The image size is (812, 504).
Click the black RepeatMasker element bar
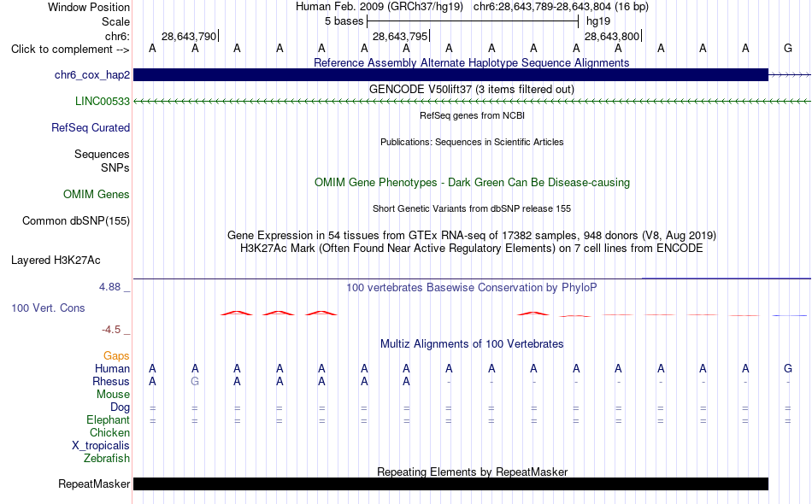(450, 483)
